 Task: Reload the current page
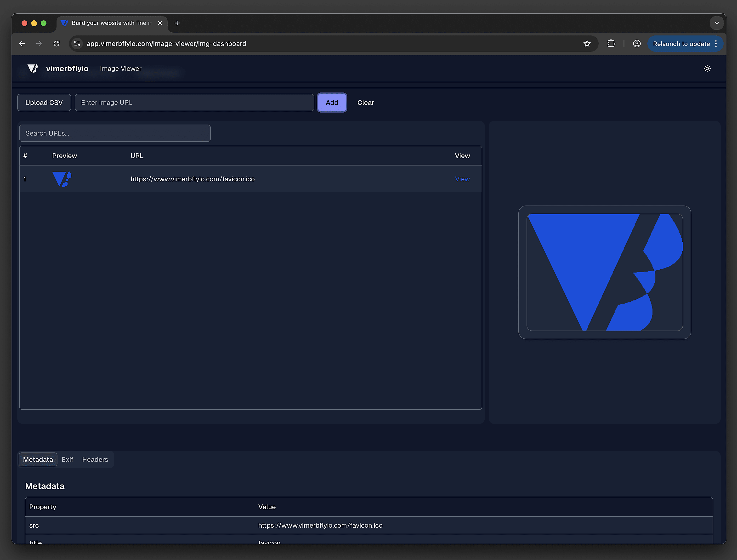[x=56, y=43]
